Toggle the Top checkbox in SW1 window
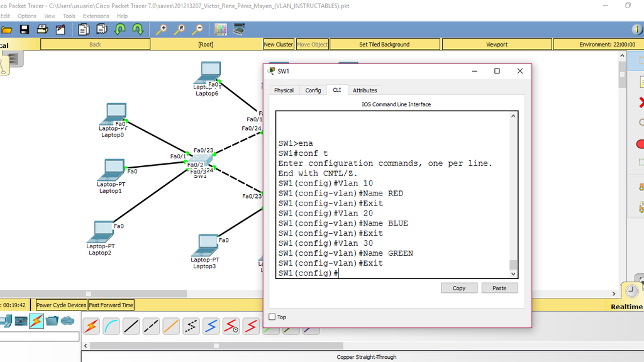 click(x=272, y=317)
